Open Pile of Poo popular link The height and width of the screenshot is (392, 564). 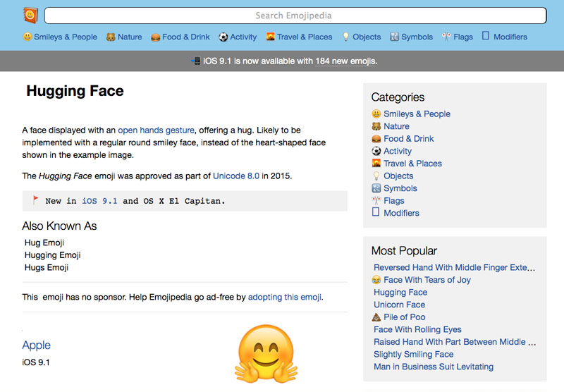(x=405, y=317)
